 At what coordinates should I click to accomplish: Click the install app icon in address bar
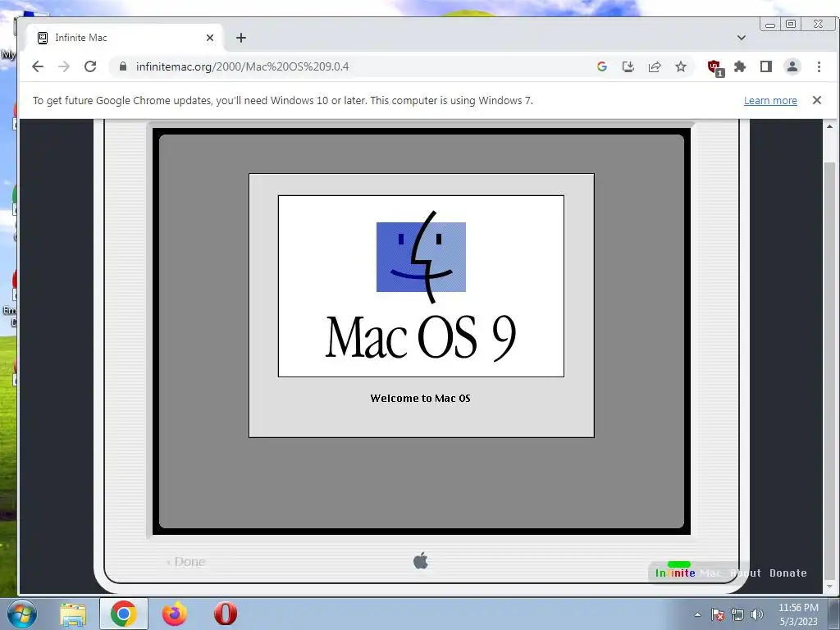tap(628, 66)
